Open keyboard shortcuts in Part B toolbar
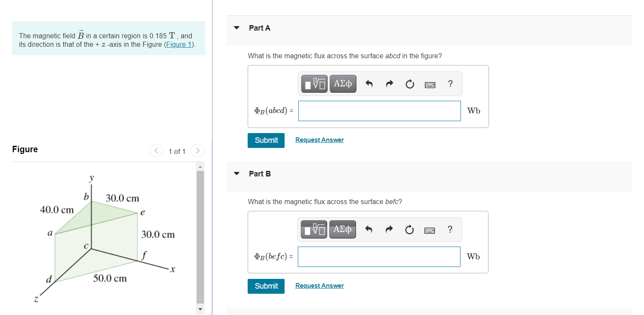This screenshot has width=644, height=315. coord(430,230)
